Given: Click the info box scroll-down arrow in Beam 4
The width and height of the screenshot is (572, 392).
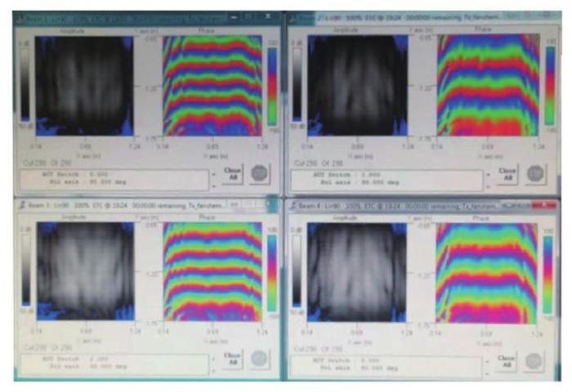Looking at the screenshot, I should coord(487,374).
